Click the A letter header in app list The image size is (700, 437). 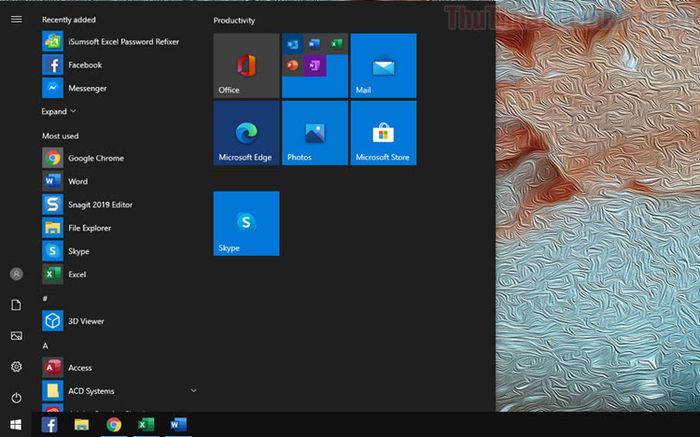[45, 345]
